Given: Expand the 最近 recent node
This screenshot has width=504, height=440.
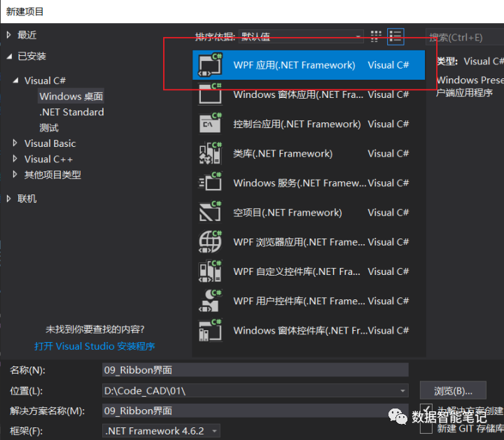Looking at the screenshot, I should coord(8,35).
